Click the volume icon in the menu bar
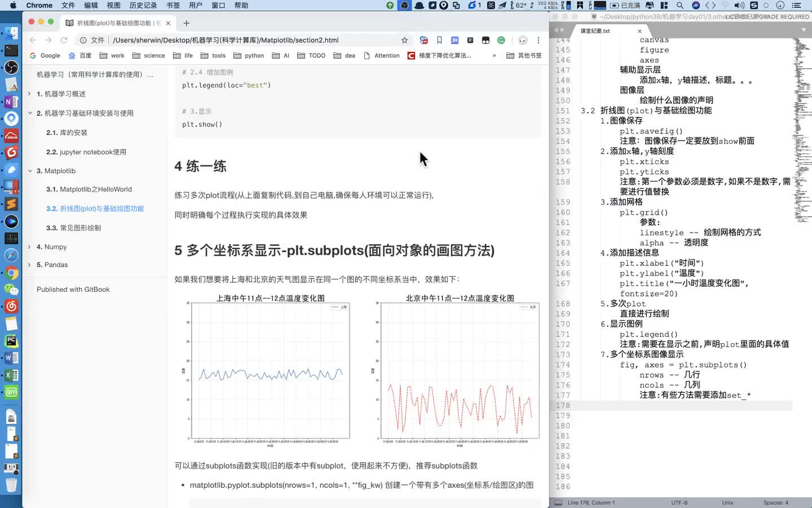812x508 pixels. point(739,5)
